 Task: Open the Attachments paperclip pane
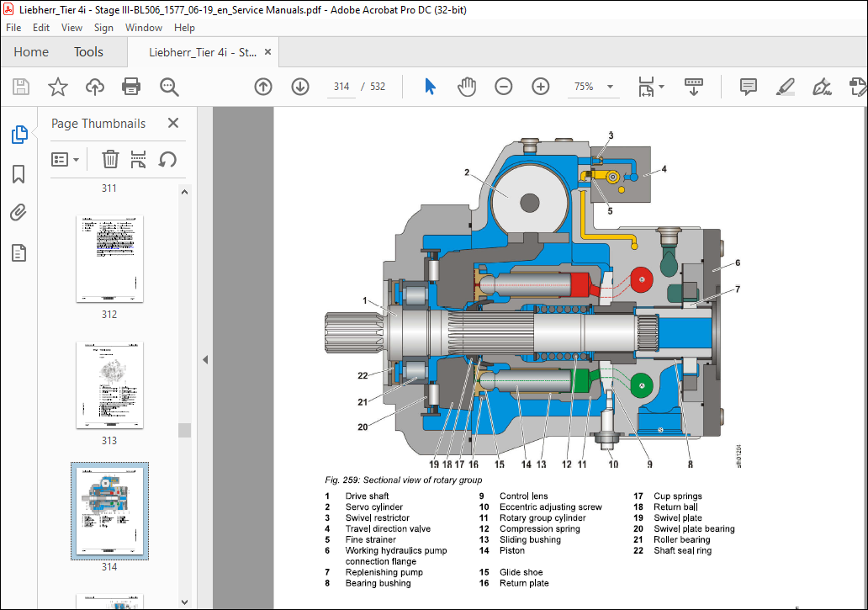pyautogui.click(x=19, y=213)
